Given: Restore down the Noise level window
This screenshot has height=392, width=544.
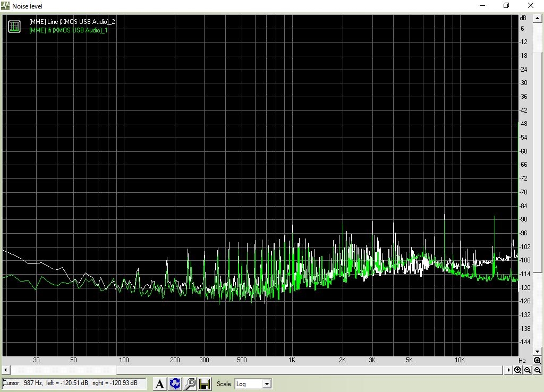Looking at the screenshot, I should pyautogui.click(x=506, y=5).
